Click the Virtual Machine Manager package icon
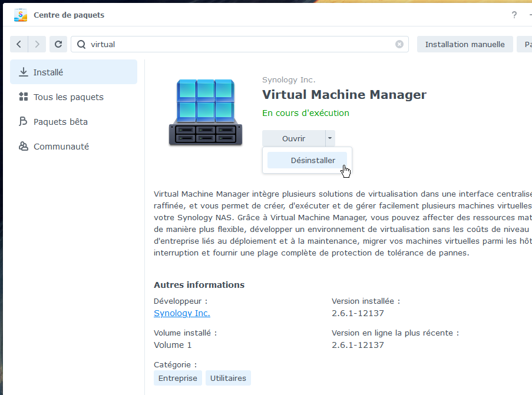 pos(206,112)
